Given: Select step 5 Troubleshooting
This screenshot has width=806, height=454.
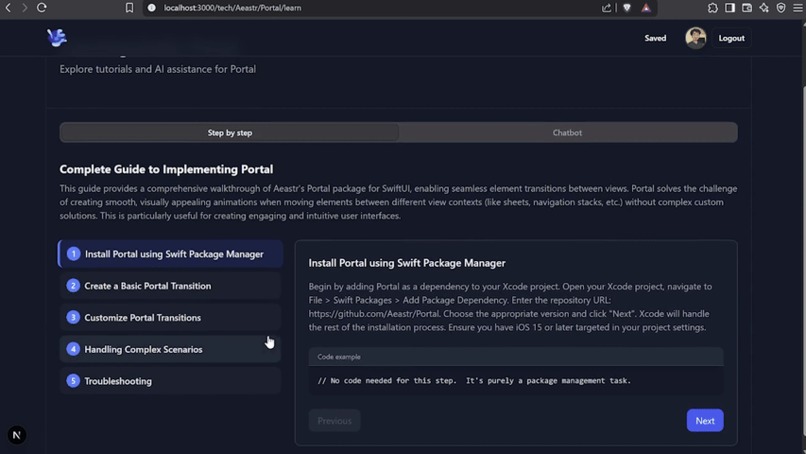Looking at the screenshot, I should coord(171,381).
